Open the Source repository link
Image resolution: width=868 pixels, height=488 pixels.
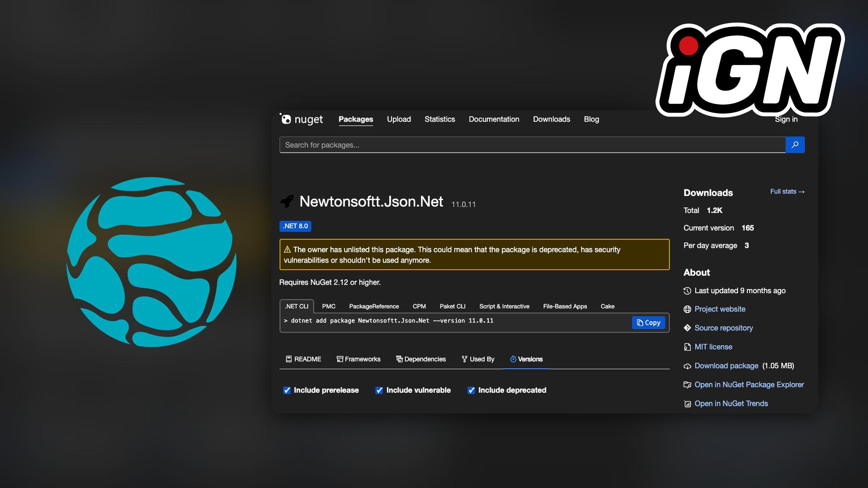(724, 328)
